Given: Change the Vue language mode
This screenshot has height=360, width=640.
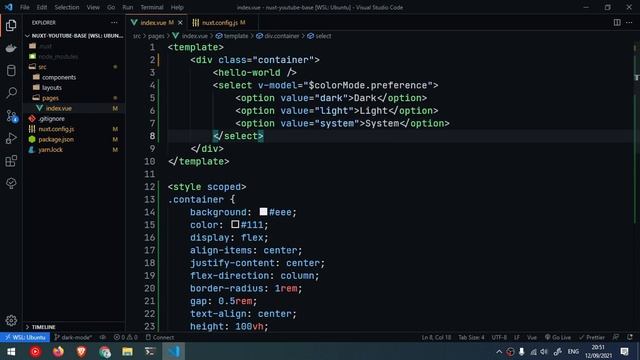Looking at the screenshot, I should [532, 338].
